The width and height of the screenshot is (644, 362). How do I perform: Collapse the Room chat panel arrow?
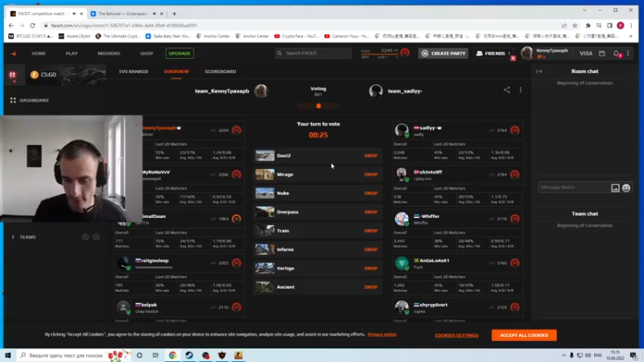point(539,72)
